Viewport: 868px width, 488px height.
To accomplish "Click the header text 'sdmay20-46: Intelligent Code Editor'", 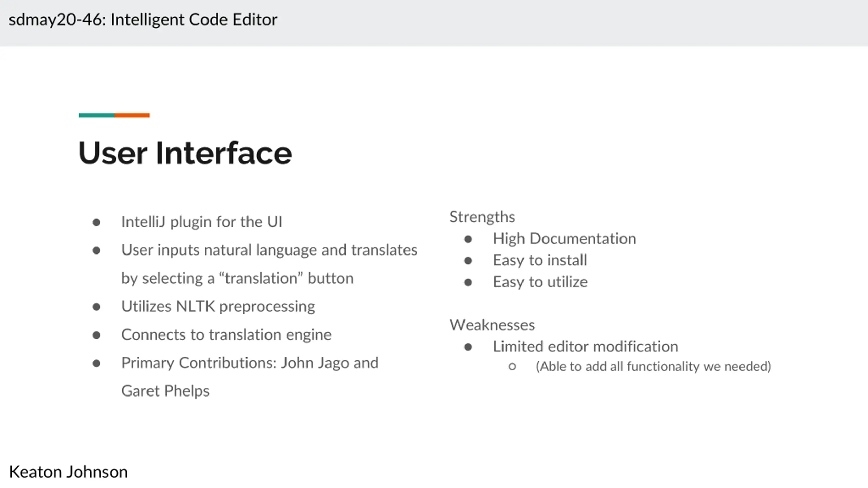I will [x=143, y=20].
